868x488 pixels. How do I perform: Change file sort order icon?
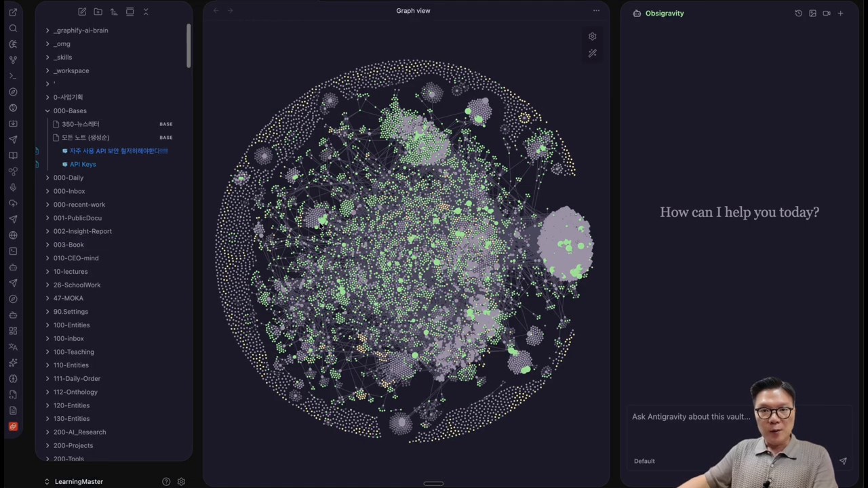pyautogui.click(x=113, y=12)
